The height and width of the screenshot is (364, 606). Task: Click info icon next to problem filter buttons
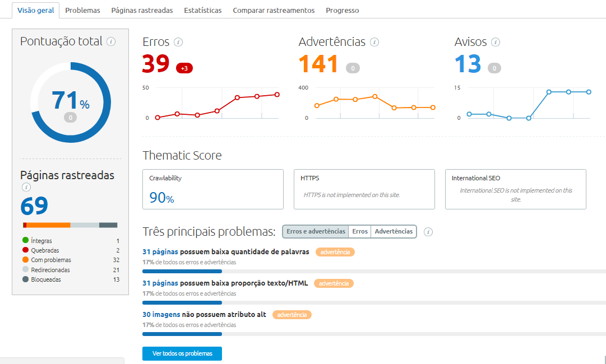coord(428,232)
